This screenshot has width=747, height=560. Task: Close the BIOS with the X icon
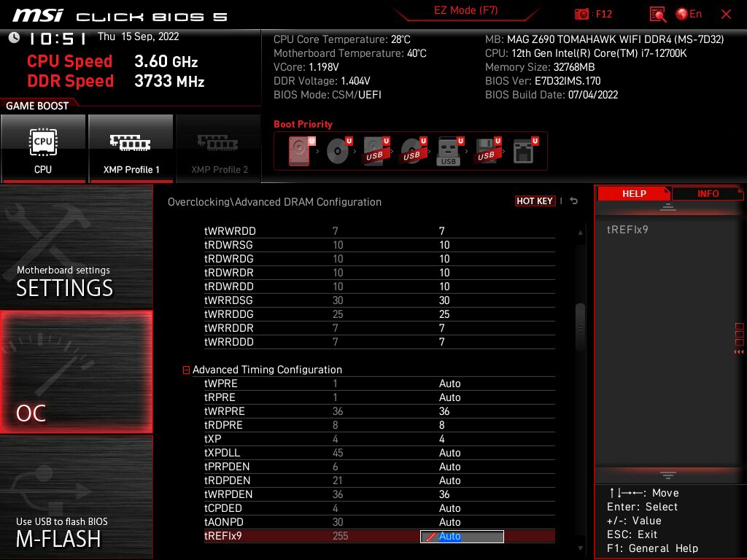click(x=726, y=15)
